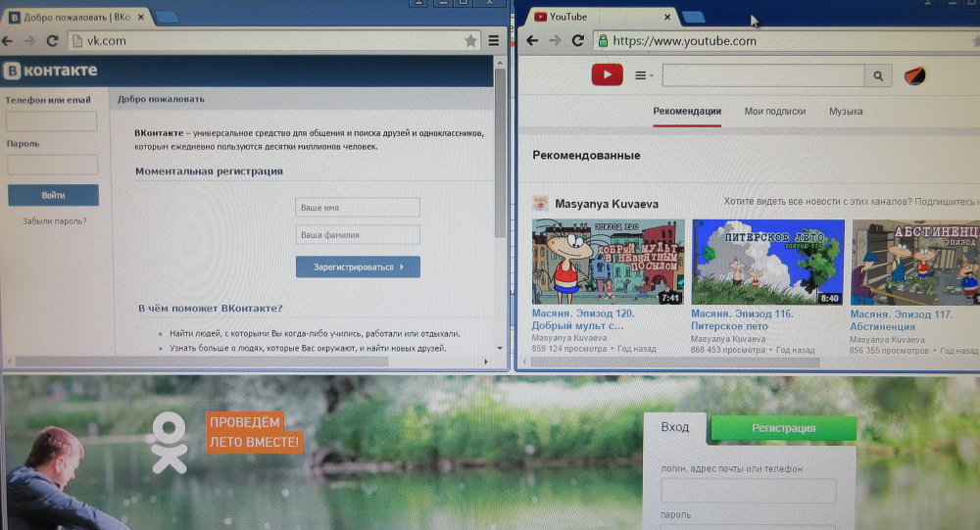Click the vk.com horizontal scrollbar thumb
Image resolution: width=980 pixels, height=530 pixels.
202,361
